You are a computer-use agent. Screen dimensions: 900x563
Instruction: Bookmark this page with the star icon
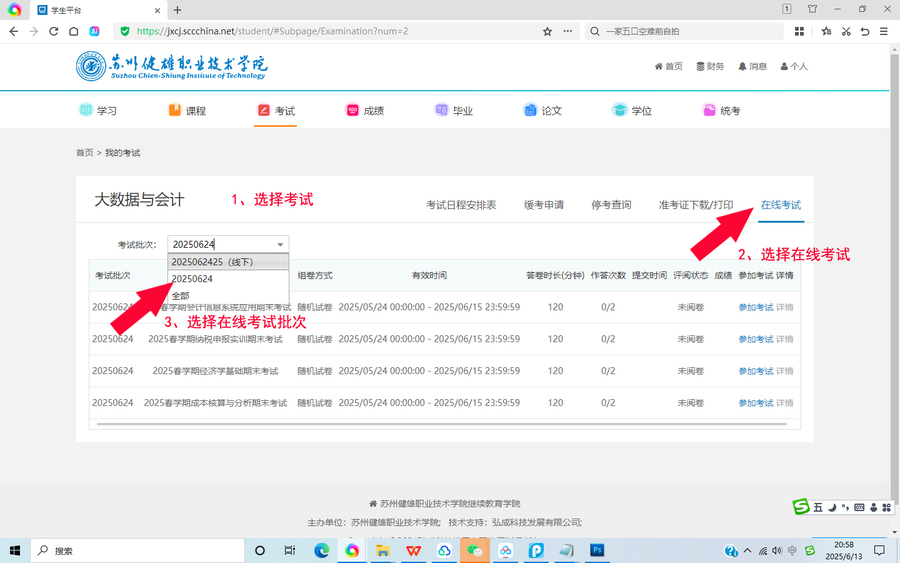click(547, 32)
